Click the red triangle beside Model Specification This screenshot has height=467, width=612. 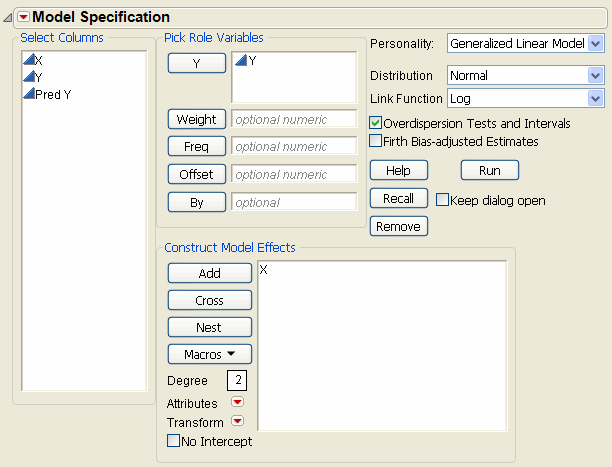tap(23, 17)
